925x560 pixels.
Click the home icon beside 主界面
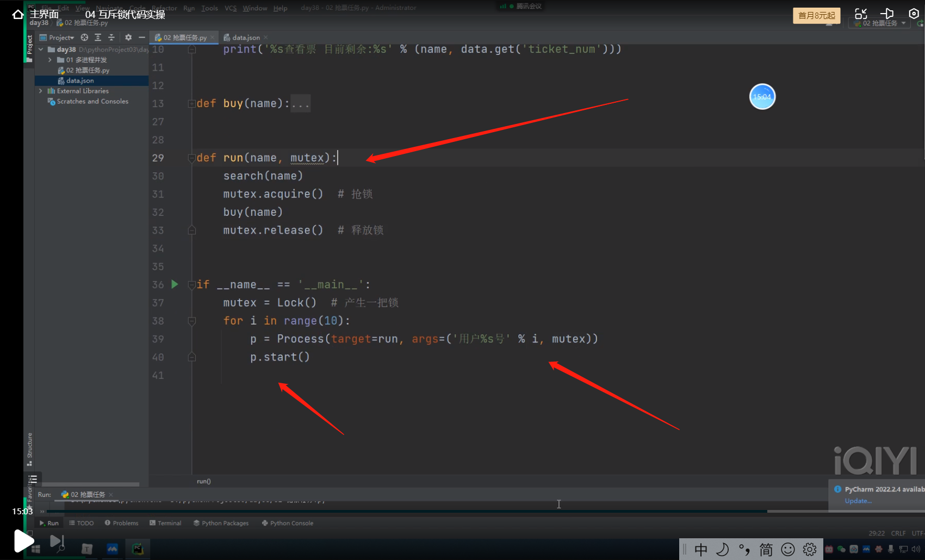coord(18,14)
